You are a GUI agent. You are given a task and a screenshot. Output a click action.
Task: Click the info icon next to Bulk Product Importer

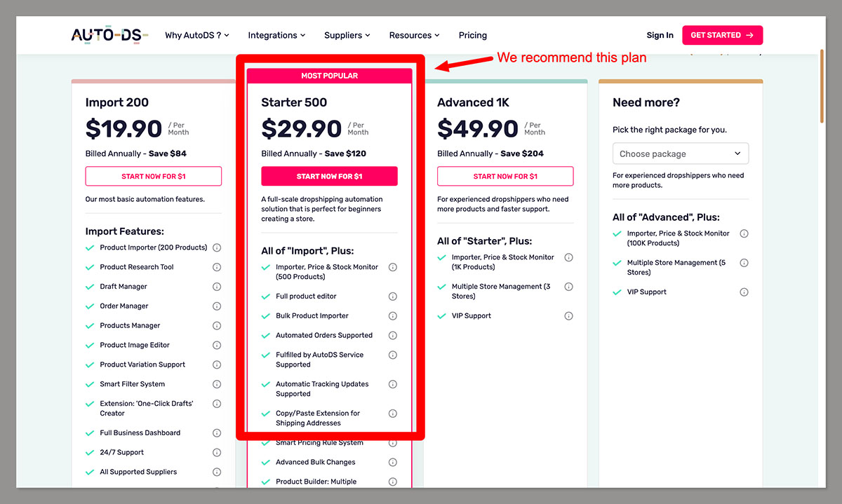(393, 315)
